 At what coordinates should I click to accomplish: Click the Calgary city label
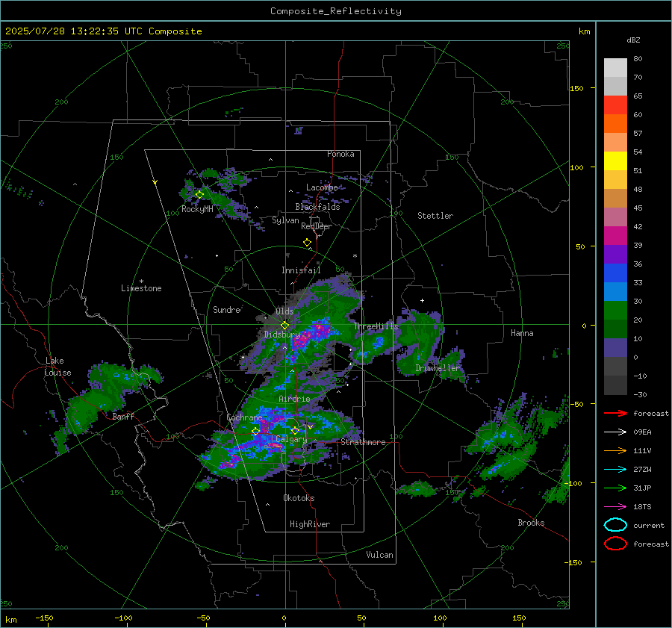(291, 439)
